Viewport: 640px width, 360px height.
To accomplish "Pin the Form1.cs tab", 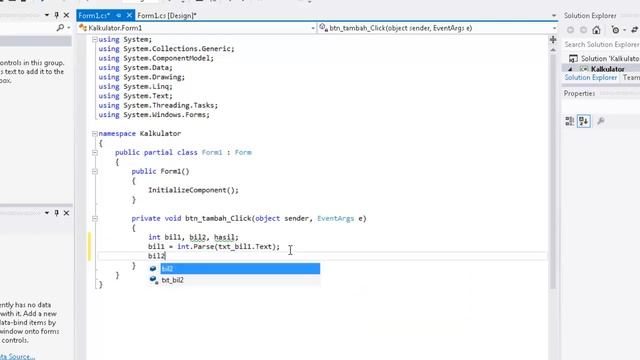I will click(x=118, y=16).
